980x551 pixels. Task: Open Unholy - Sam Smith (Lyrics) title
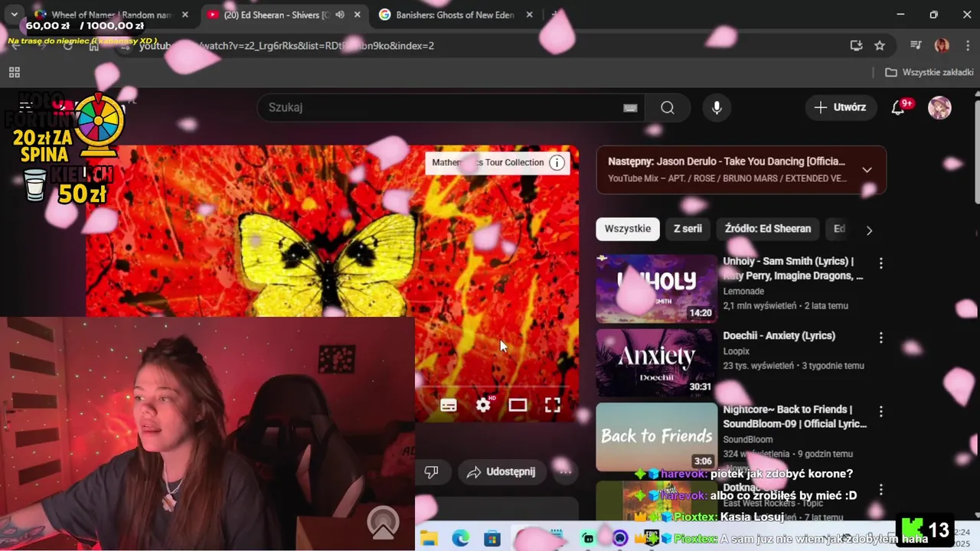(x=793, y=269)
